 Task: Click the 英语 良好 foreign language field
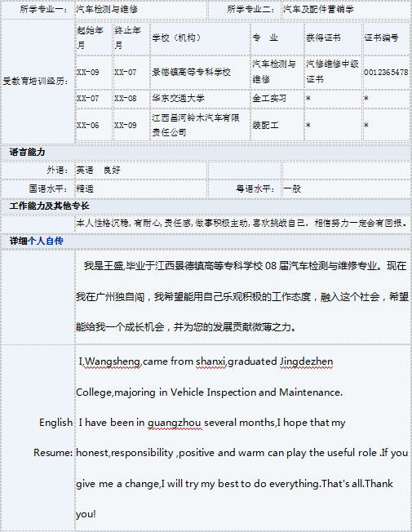click(141, 170)
